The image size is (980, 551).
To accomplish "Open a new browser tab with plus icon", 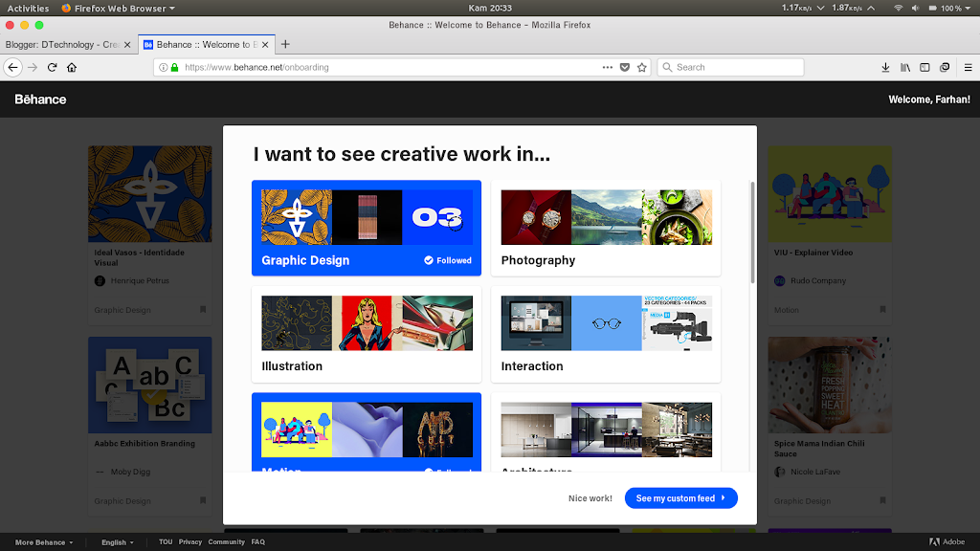I will coord(285,44).
